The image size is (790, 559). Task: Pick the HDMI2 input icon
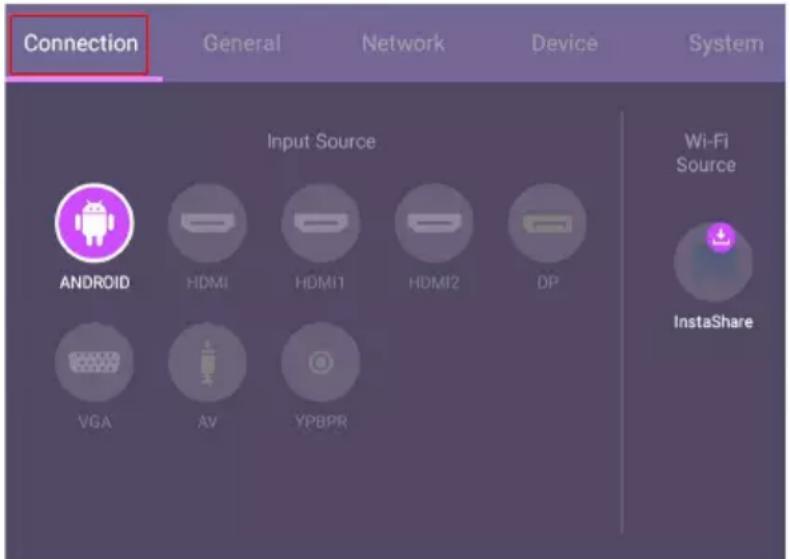coord(434,223)
